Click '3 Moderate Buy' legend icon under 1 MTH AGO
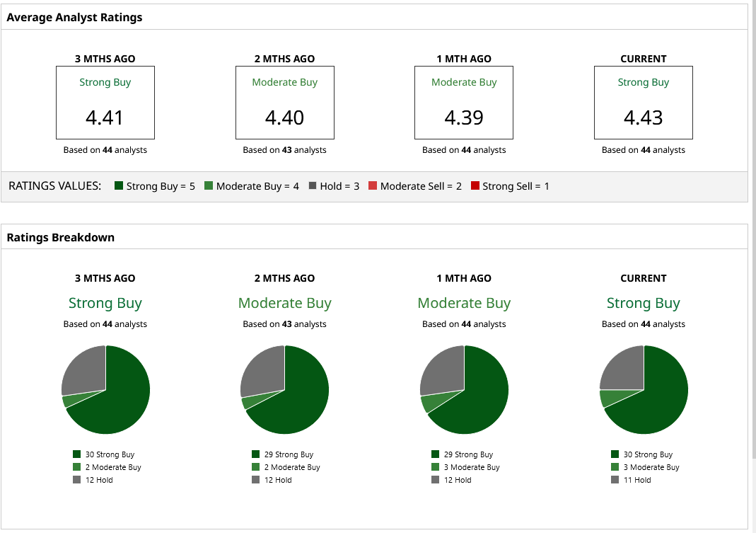This screenshot has height=533, width=756. click(x=436, y=467)
